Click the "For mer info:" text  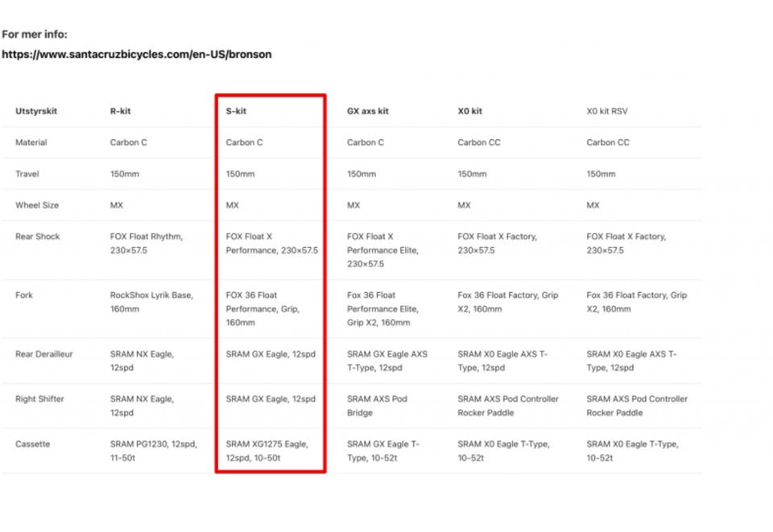[35, 34]
